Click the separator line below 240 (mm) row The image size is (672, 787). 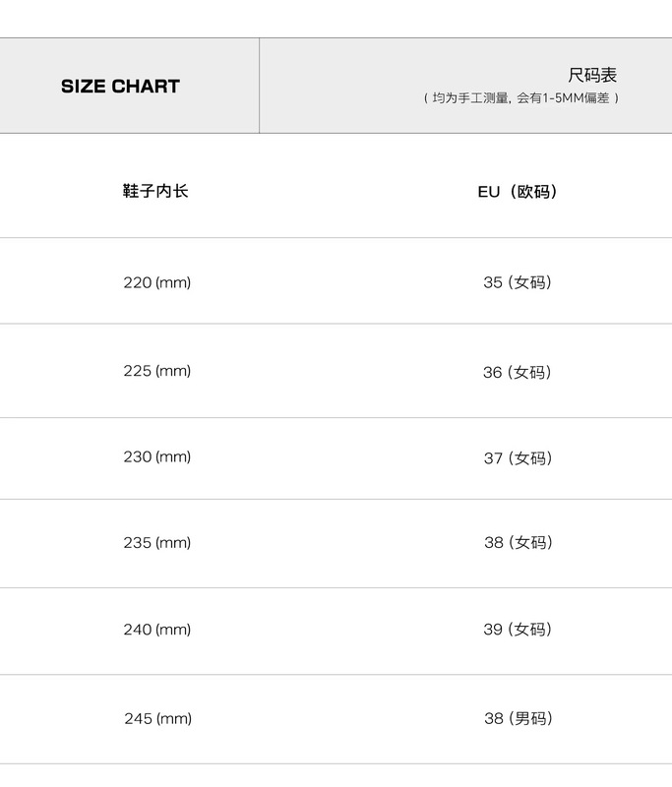pos(335,675)
